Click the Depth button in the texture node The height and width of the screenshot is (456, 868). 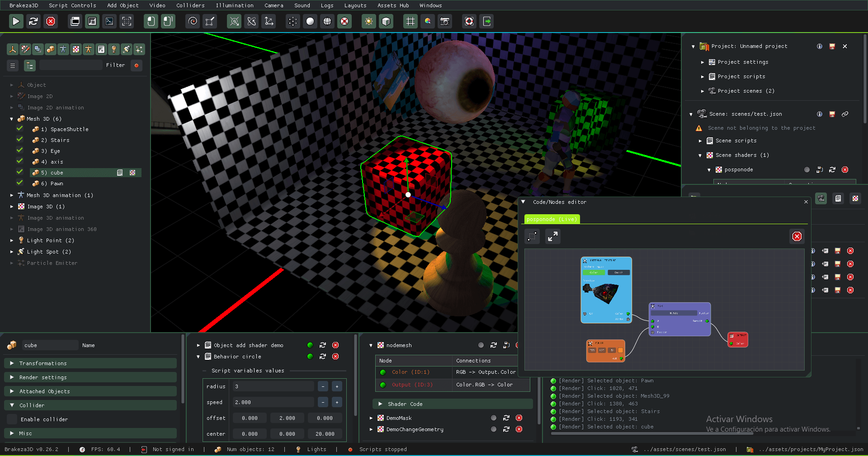618,273
